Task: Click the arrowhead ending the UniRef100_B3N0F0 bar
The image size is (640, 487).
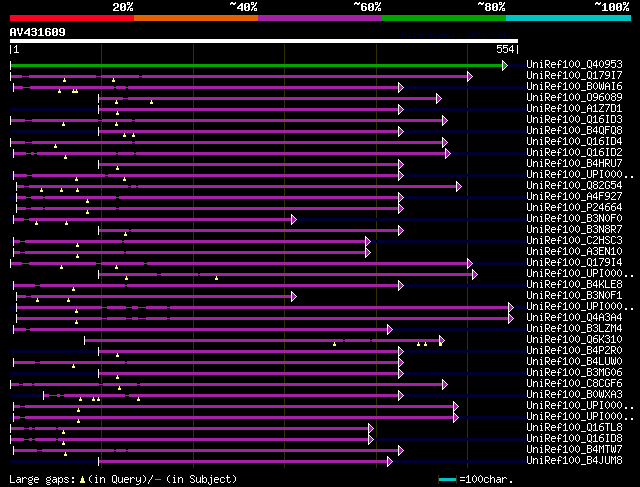Action: [294, 220]
